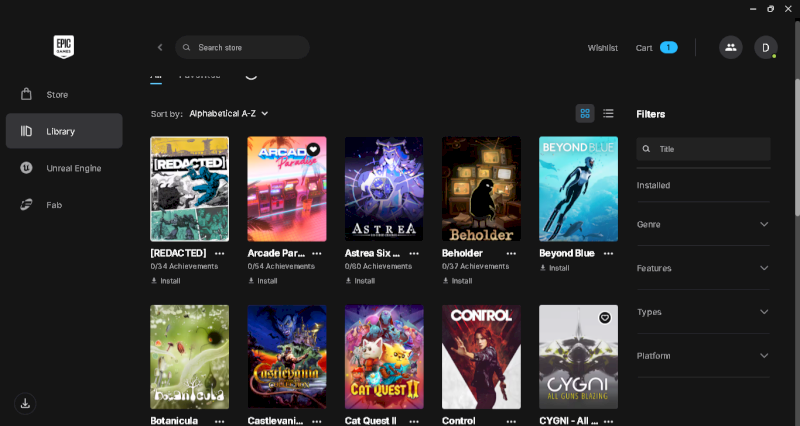This screenshot has width=800, height=426.
Task: Open the CYGNI All Guns Blazing cover
Action: [578, 357]
